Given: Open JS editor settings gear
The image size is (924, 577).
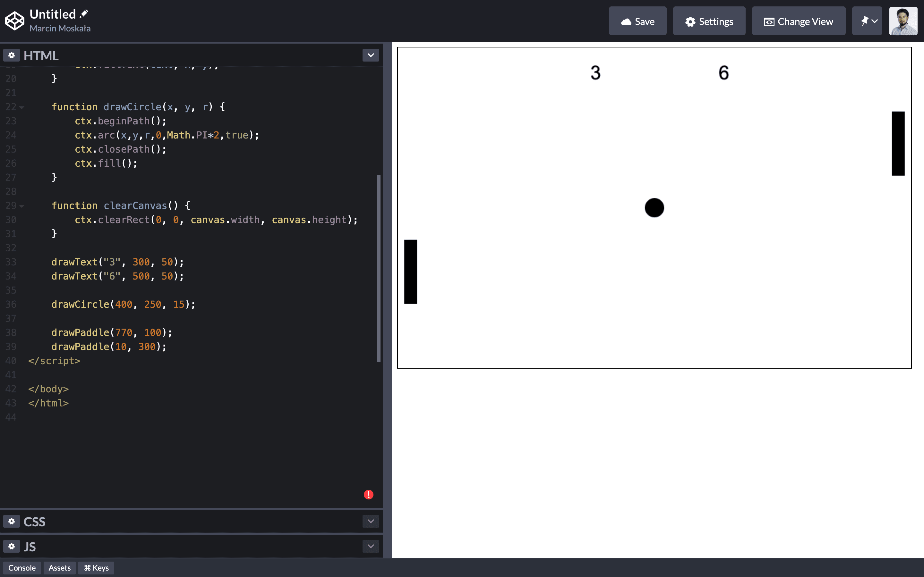Looking at the screenshot, I should coord(12,546).
